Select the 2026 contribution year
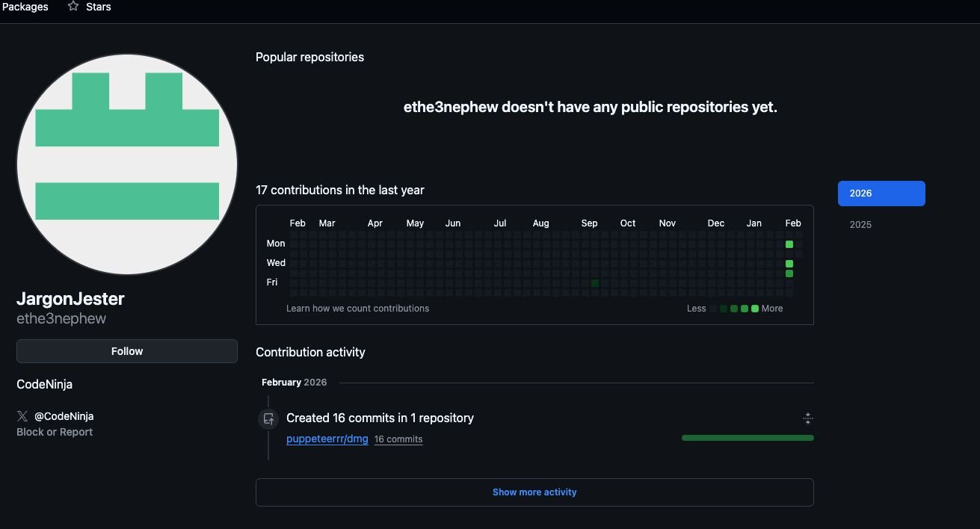Viewport: 980px width, 529px height. pyautogui.click(x=881, y=194)
